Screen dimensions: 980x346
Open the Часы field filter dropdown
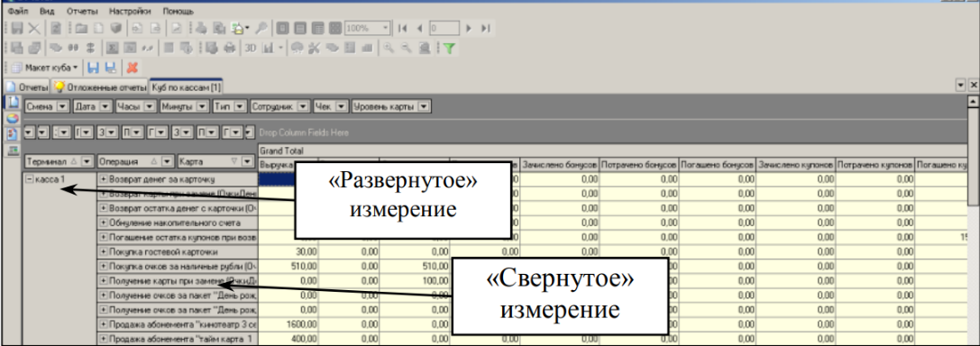(x=150, y=106)
